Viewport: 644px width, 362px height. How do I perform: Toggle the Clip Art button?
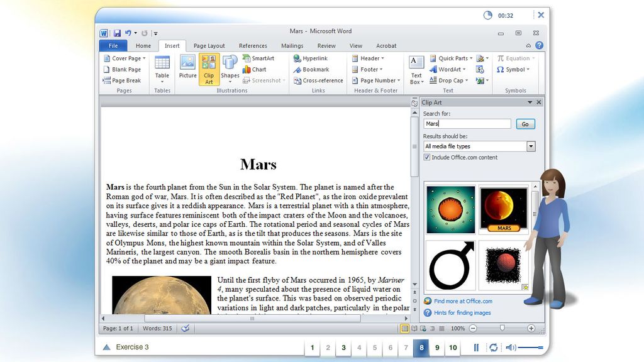(209, 69)
